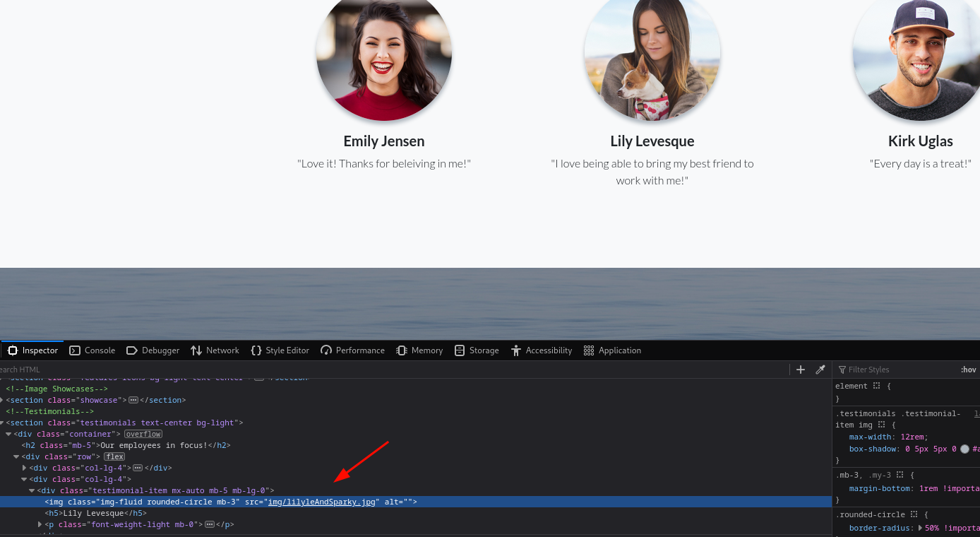Select the Image Showcases comment node
980x537 pixels.
click(x=57, y=389)
